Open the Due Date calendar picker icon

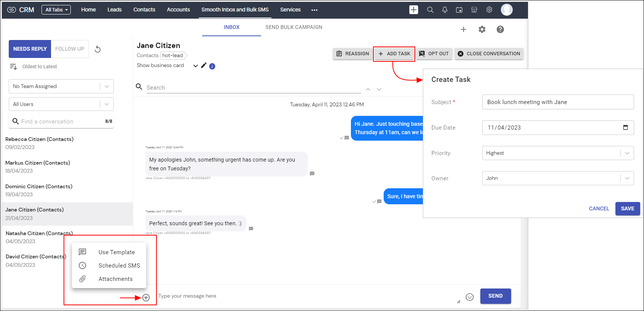[x=625, y=127]
